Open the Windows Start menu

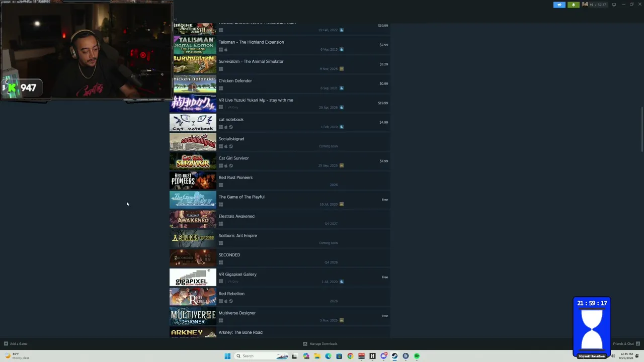click(x=227, y=356)
